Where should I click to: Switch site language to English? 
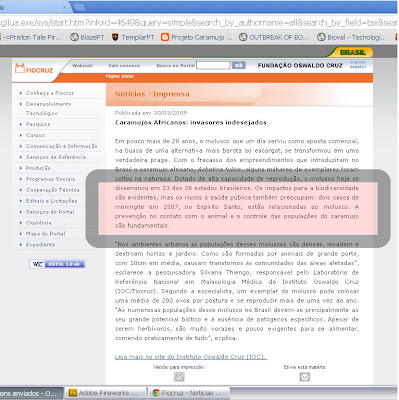coord(358,62)
